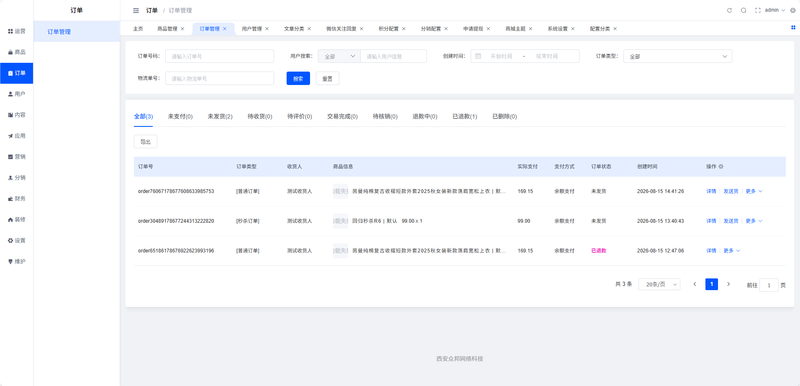Open the 用户 sidebar section
Viewport: 800px width, 386px height.
click(16, 94)
